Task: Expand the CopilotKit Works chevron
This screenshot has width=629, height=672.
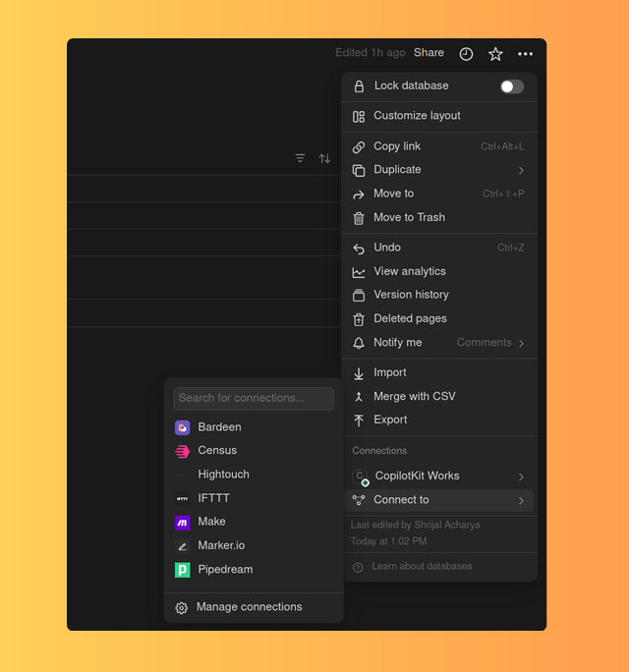Action: pos(521,477)
